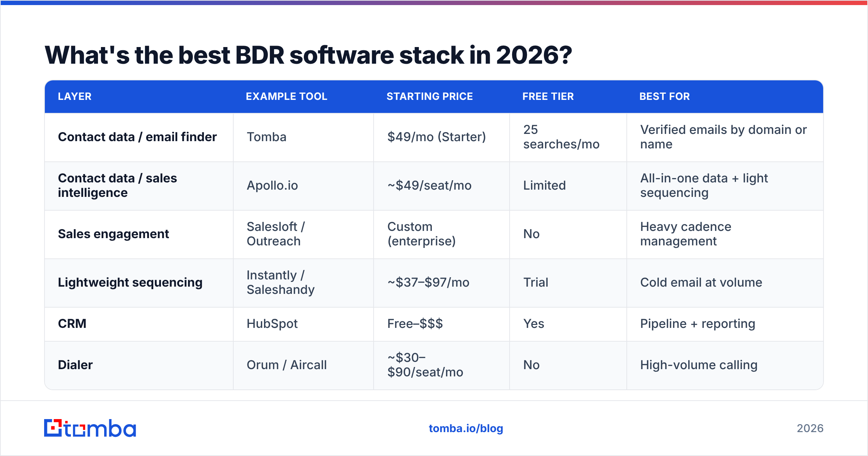
Task: Click the "~$49/seat/mo" price cell
Action: [442, 186]
